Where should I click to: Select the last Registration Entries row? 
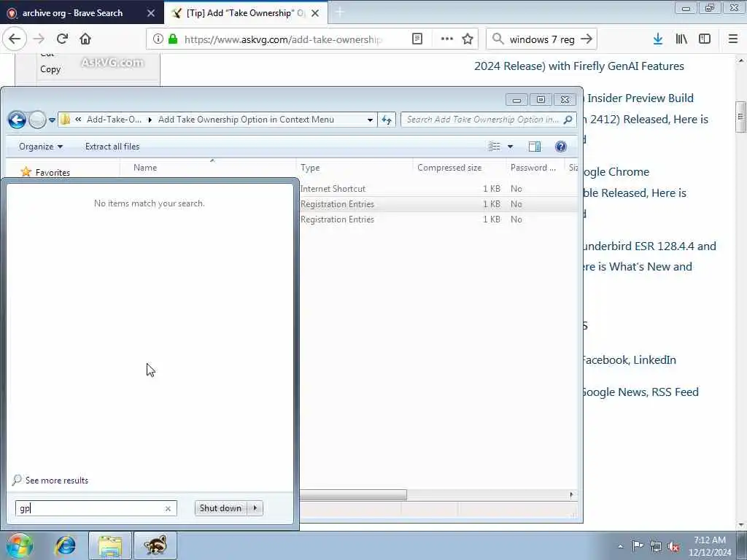click(438, 219)
